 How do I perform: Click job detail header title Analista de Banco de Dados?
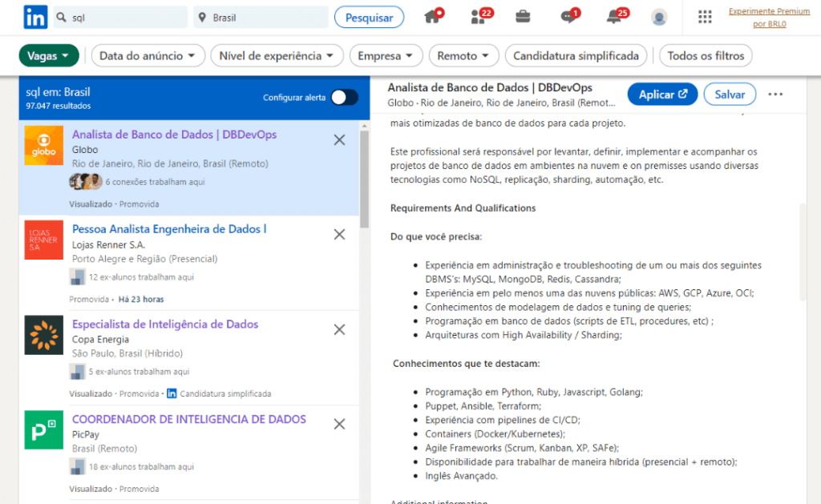point(490,87)
